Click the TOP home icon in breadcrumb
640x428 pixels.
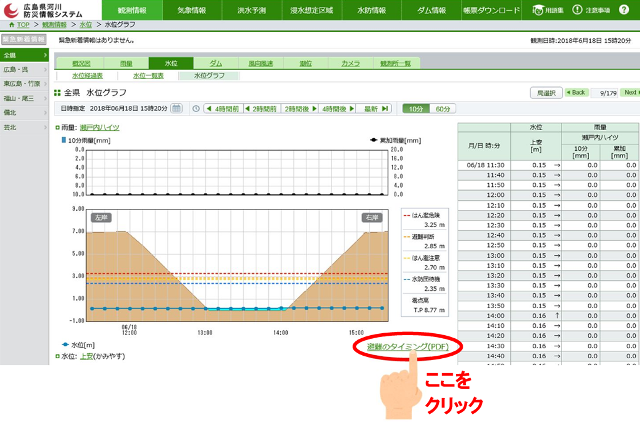tap(12, 23)
